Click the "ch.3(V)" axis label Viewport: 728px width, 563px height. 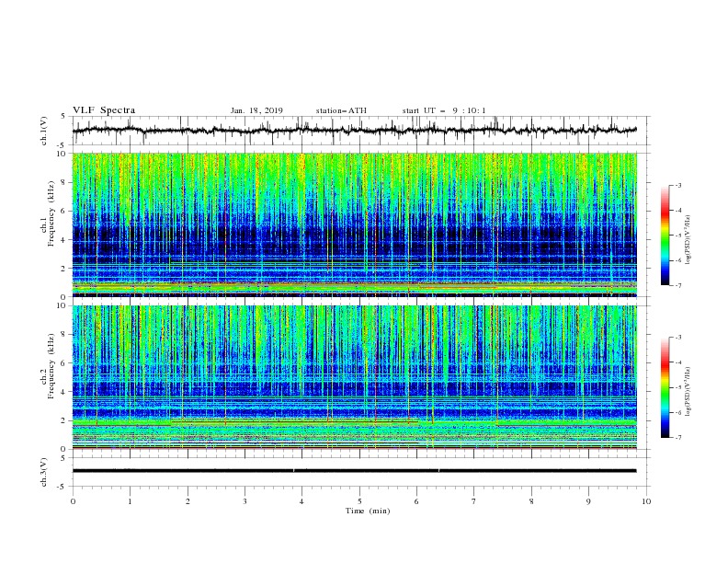click(x=44, y=472)
